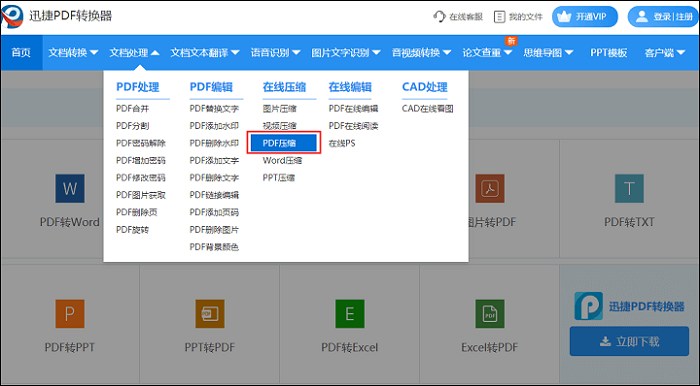This screenshot has height=386, width=700.
Task: Select the orange P icon for PDF转PPT
Action: (x=70, y=314)
